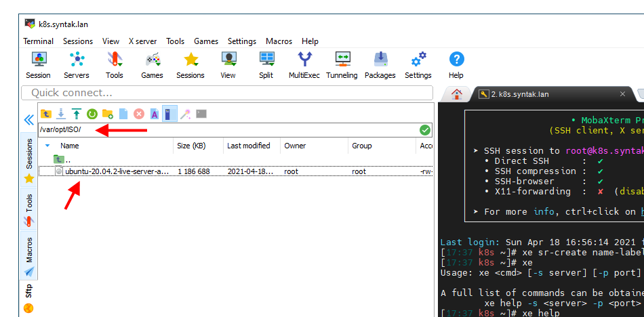644x317 pixels.
Task: Click the red delete icon in SFTP toolbar
Action: 138,114
